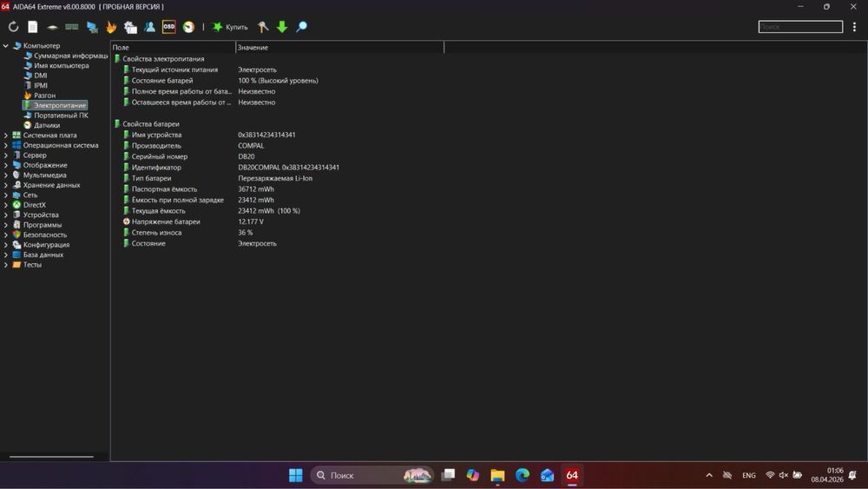
Task: Select Суммарная информация in the tree
Action: 66,56
